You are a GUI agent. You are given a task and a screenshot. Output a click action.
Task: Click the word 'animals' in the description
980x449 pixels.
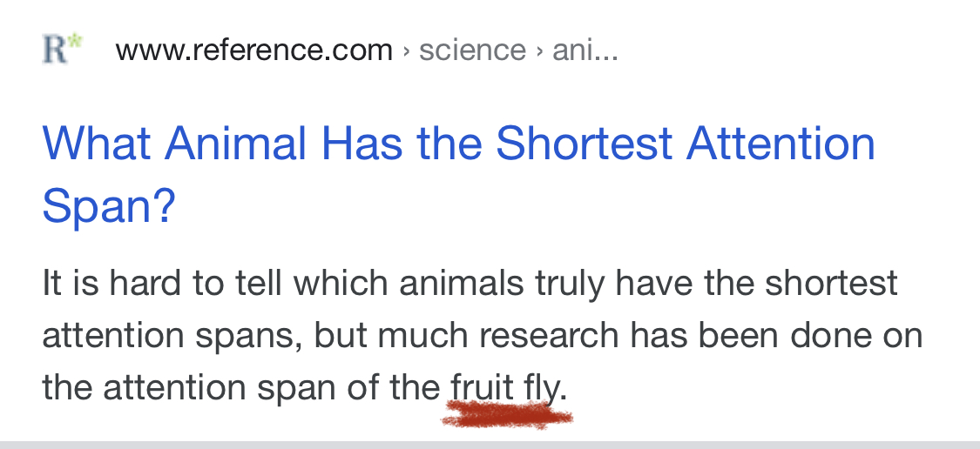[461, 283]
